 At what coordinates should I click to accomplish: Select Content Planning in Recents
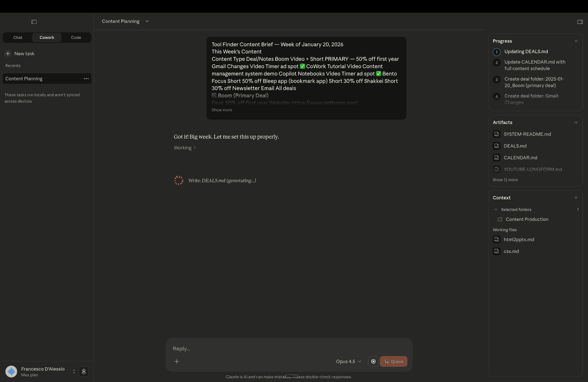(47, 78)
